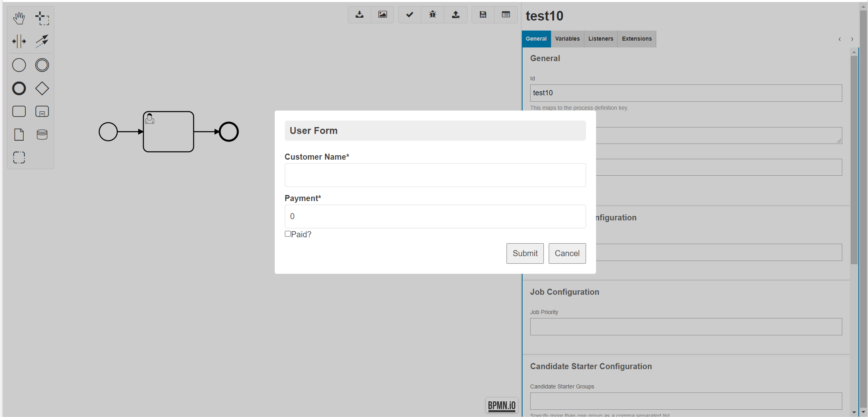Toggle the Paid? checkbox
The height and width of the screenshot is (417, 868).
point(288,234)
